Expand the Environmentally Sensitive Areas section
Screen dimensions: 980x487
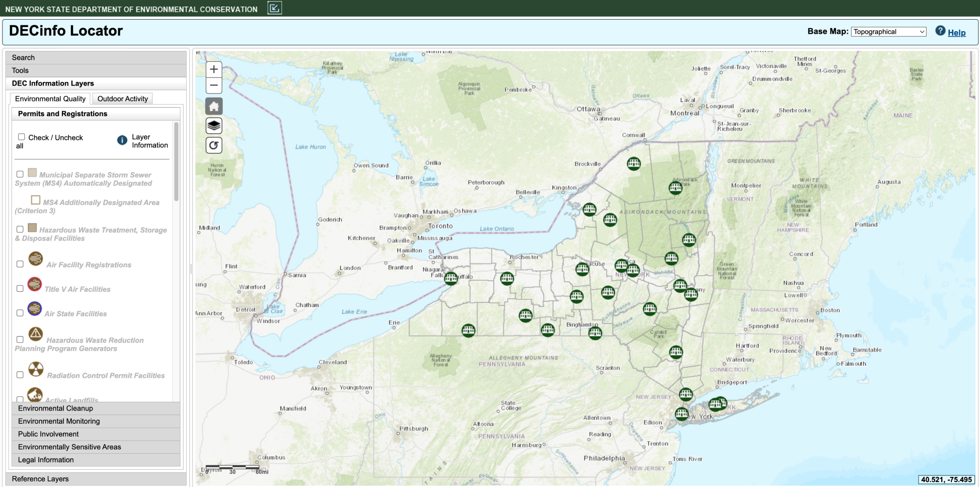[x=96, y=447]
